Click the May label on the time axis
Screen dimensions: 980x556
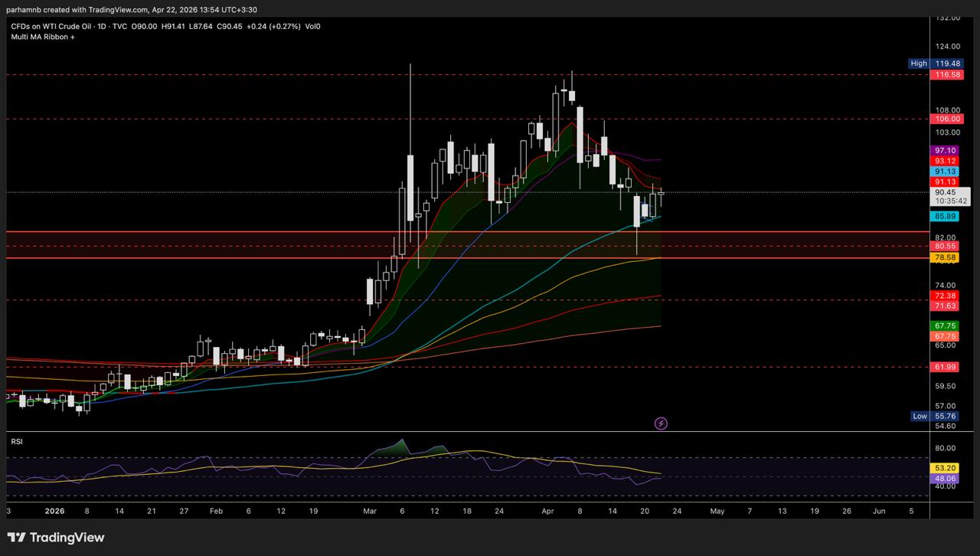717,510
